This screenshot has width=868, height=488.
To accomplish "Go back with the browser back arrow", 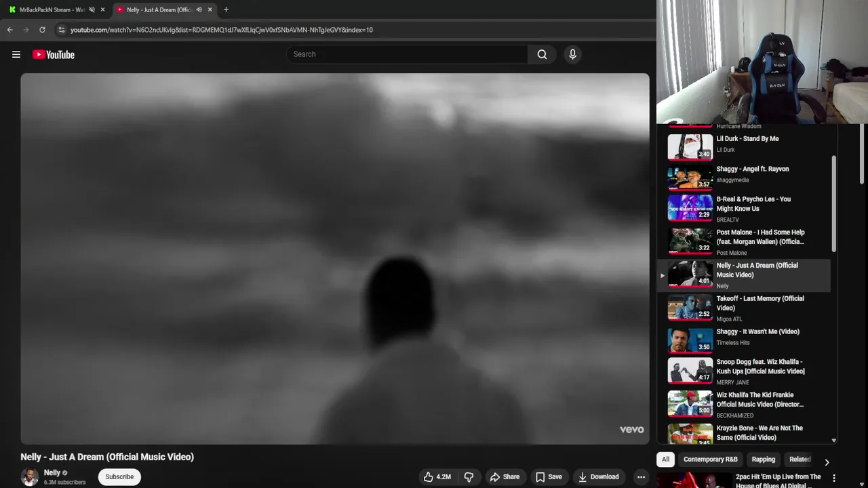I will (x=9, y=30).
